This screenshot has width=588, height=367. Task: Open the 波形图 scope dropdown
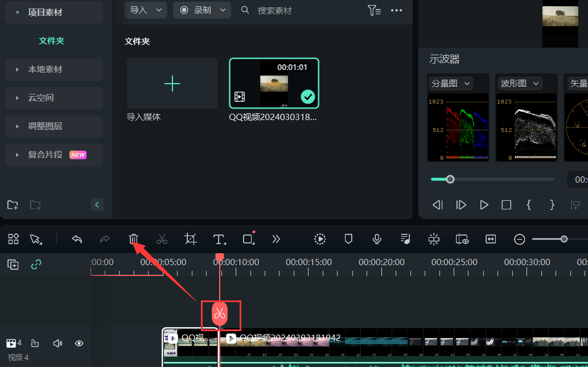tap(519, 83)
